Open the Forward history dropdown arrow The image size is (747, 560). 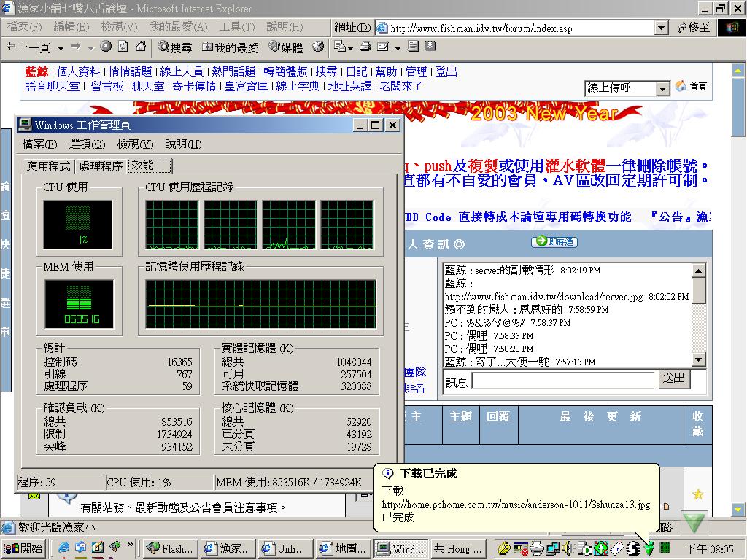pyautogui.click(x=90, y=47)
